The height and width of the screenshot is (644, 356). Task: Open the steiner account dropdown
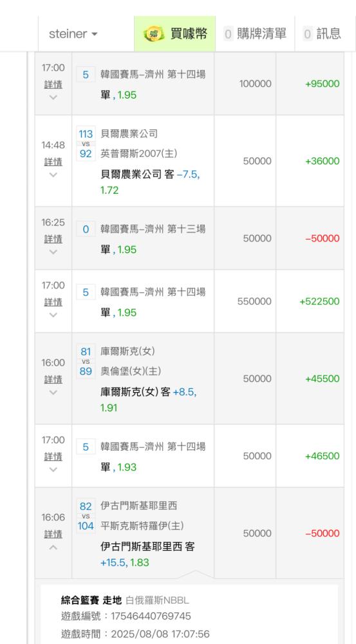click(x=73, y=33)
